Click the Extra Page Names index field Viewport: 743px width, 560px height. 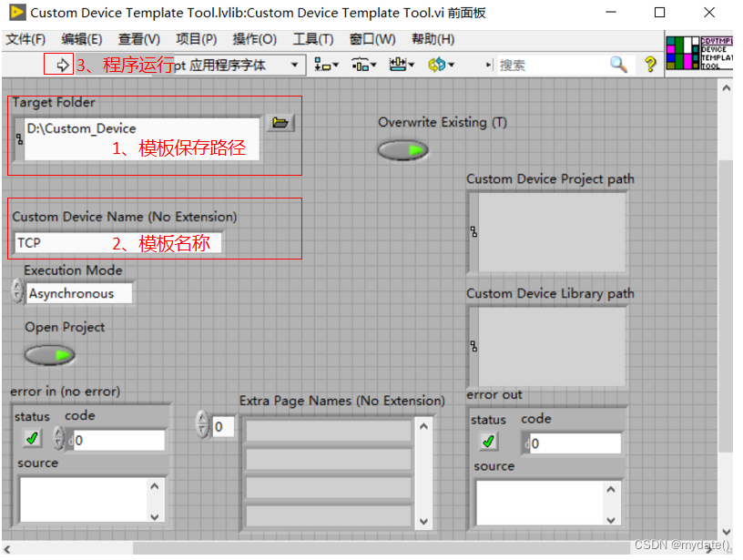223,427
